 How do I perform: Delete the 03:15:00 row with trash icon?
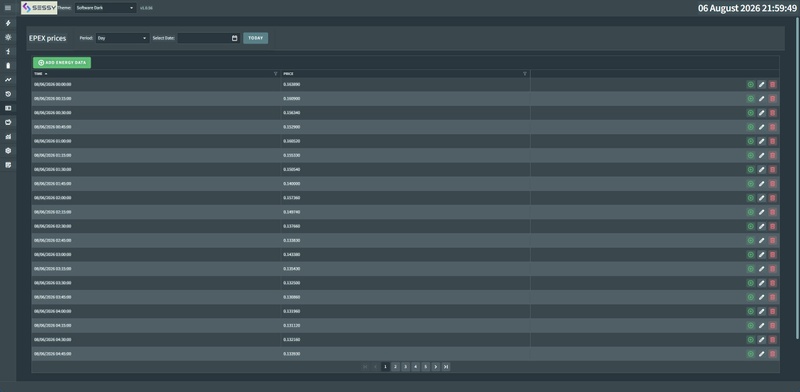point(772,268)
